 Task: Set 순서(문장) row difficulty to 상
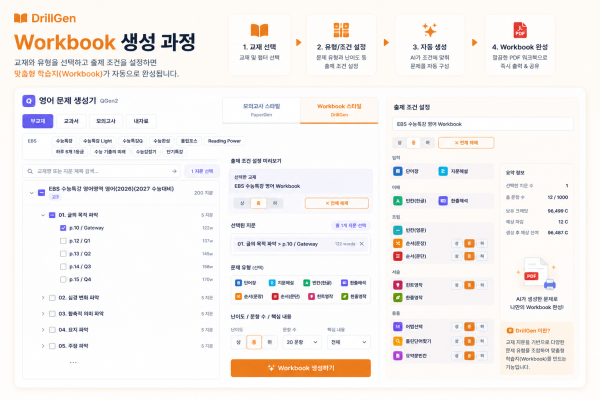(x=457, y=243)
